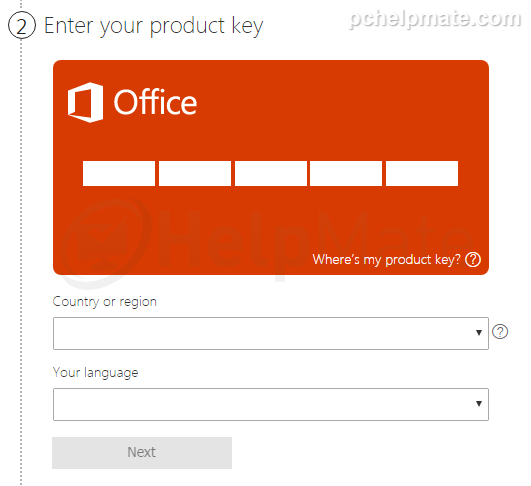Click the Your language dropdown arrow
This screenshot has height=486, width=531.
[x=479, y=404]
